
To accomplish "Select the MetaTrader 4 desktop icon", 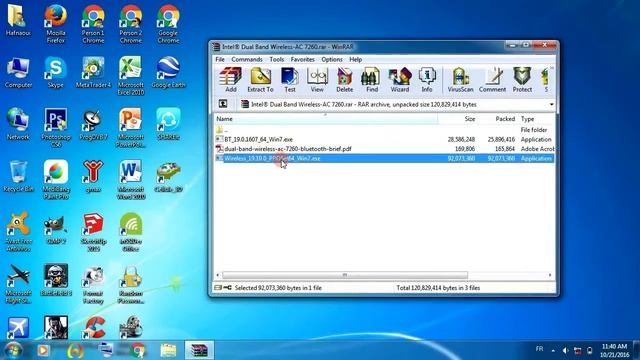I will (x=93, y=72).
